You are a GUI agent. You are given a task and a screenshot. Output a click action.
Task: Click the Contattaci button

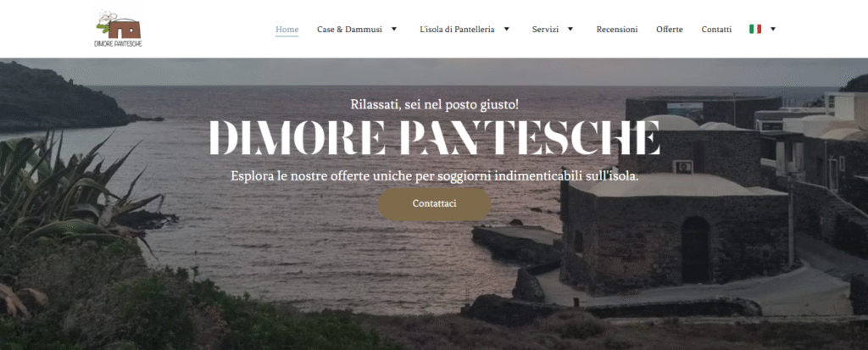435,203
